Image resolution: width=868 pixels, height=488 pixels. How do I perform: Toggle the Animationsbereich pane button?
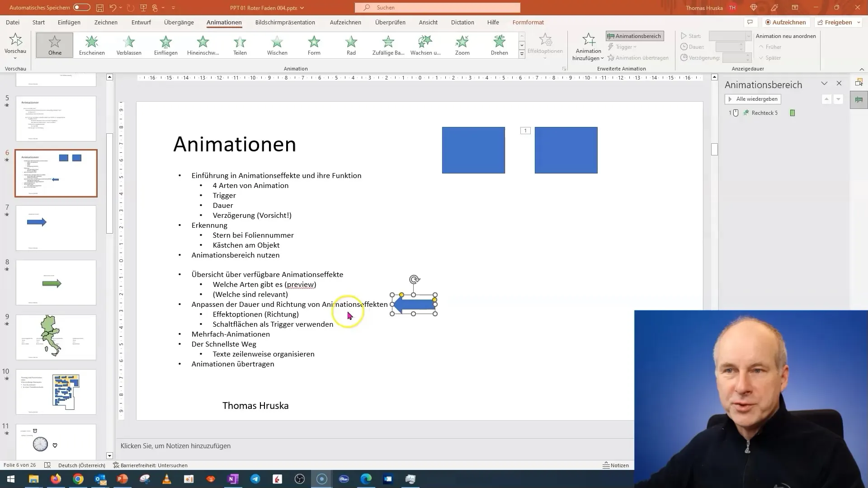point(635,36)
